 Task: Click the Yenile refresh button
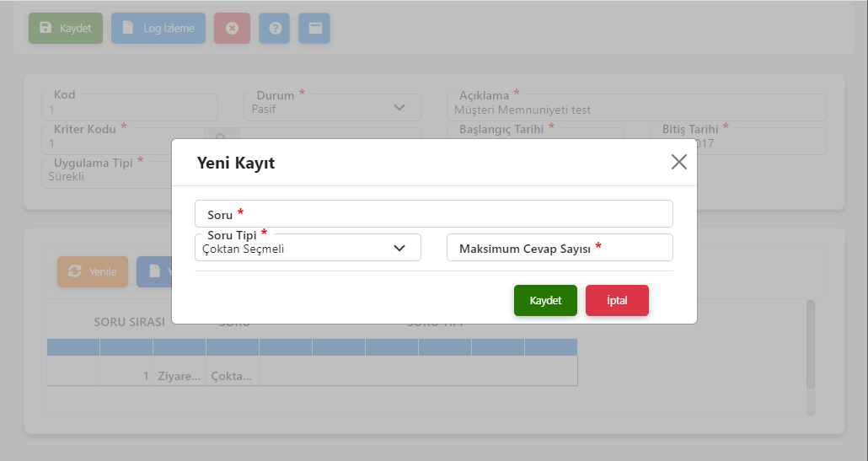coord(93,271)
